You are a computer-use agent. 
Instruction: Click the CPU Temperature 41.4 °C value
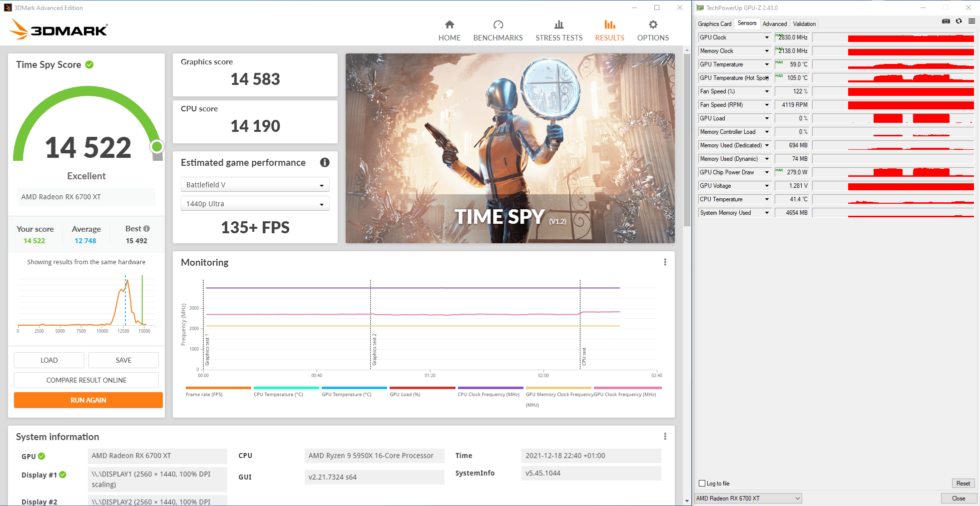tap(791, 199)
